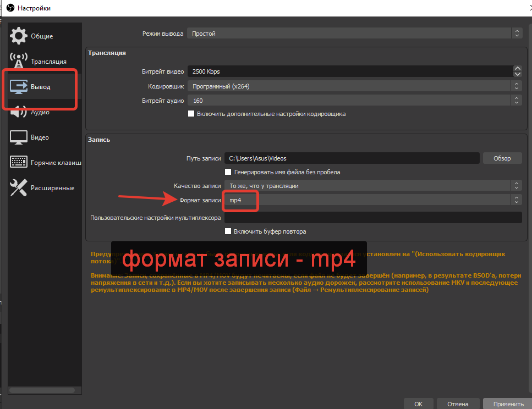Screen dimensions: 532x409
Task: Click the OBS logo in title bar
Action: coord(9,8)
